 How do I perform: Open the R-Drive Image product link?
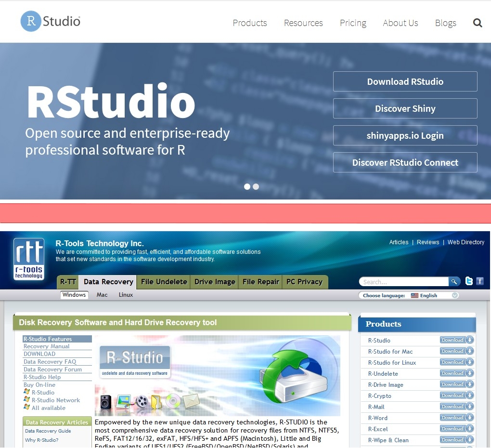click(x=386, y=385)
